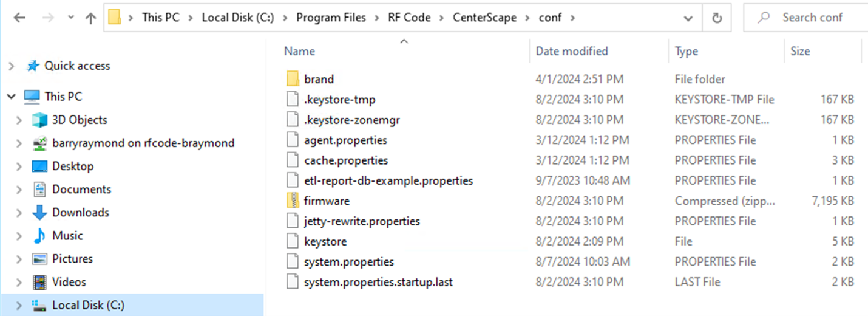This screenshot has height=316, width=868.
Task: Select the brand folder icon
Action: click(x=293, y=79)
